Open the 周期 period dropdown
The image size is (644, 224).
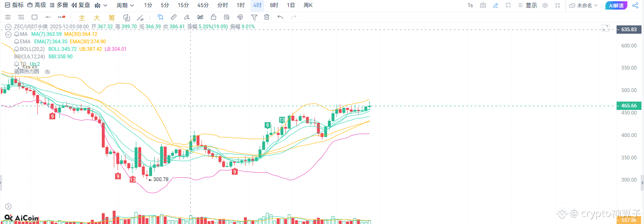[125, 5]
